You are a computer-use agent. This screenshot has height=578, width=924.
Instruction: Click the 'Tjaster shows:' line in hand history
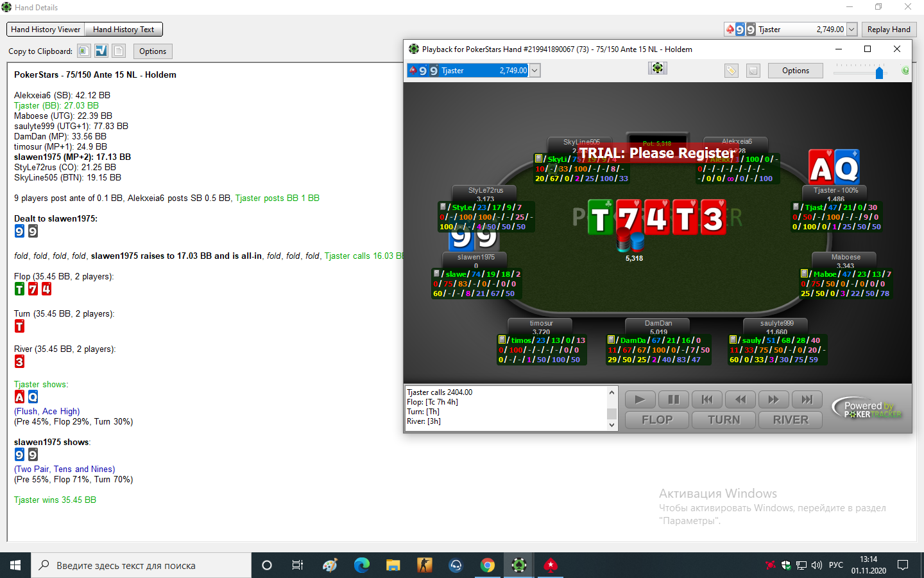click(41, 384)
